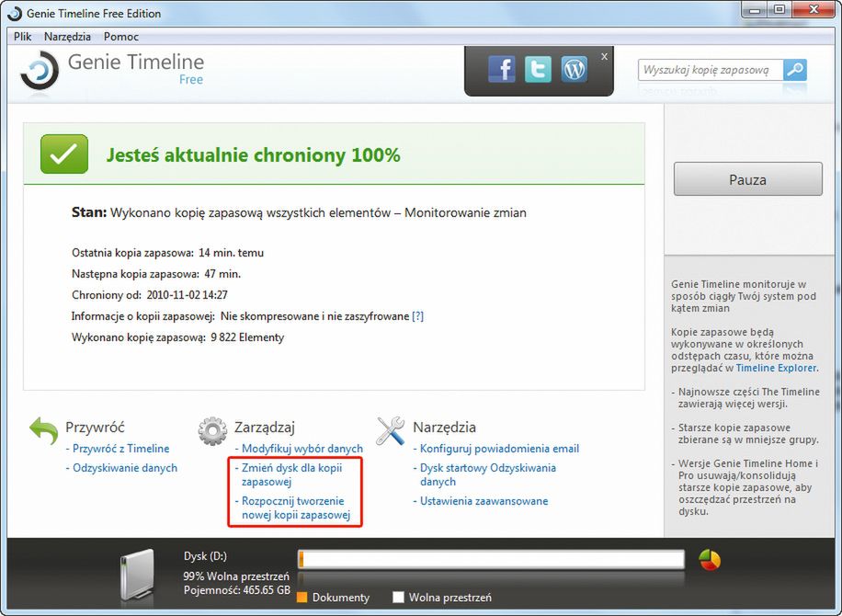Screen dimensions: 842x616
Task: Open Przywróć z Timeline link
Action: [x=120, y=449]
